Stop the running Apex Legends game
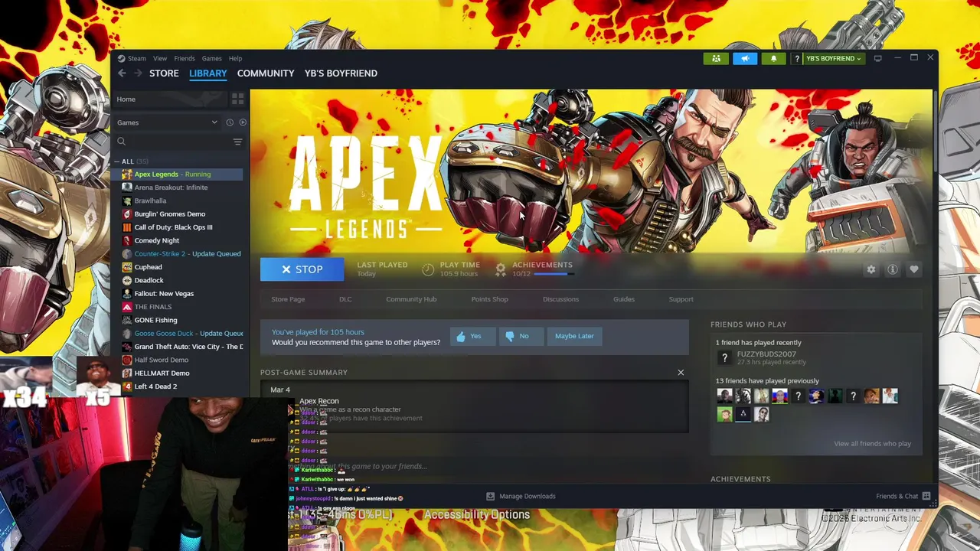The width and height of the screenshot is (980, 551). (302, 269)
